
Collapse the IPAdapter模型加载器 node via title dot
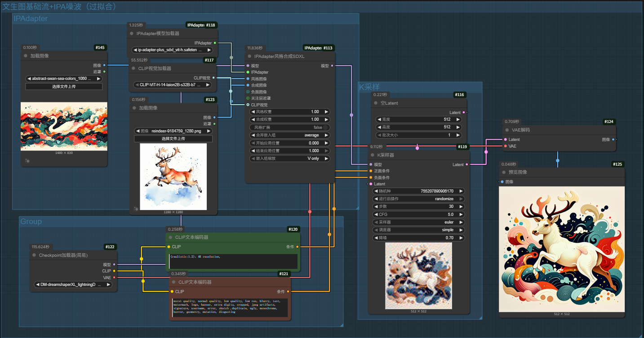pos(132,33)
